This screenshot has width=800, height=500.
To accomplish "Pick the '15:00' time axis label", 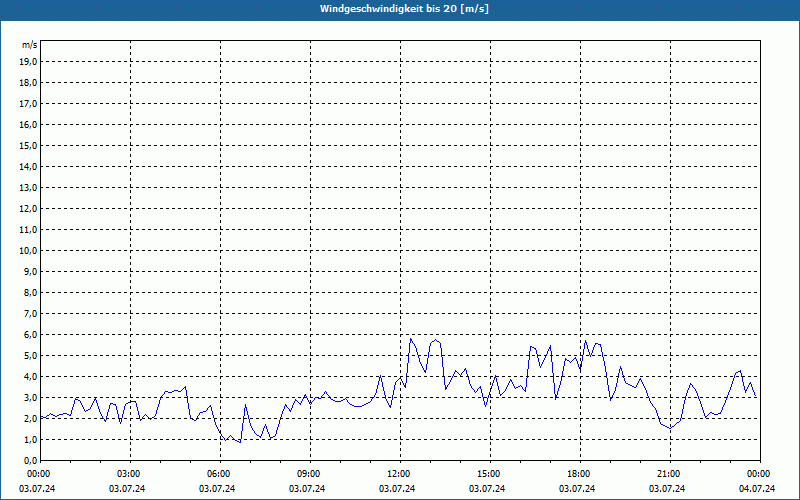I will (x=487, y=474).
